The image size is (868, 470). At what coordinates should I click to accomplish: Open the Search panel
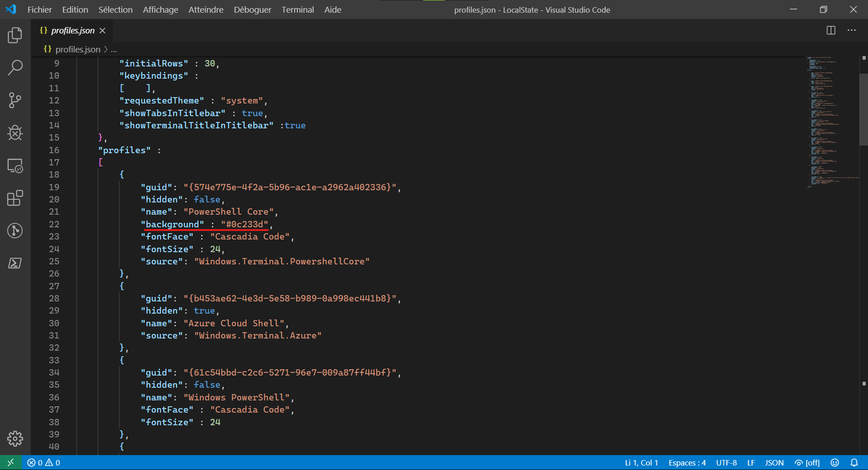tap(15, 67)
